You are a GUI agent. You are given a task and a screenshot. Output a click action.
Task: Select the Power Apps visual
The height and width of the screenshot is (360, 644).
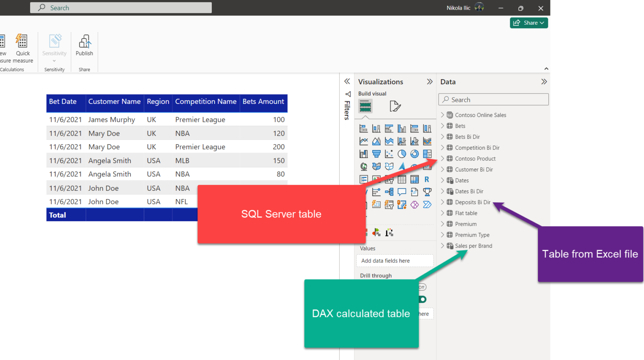coord(414,205)
